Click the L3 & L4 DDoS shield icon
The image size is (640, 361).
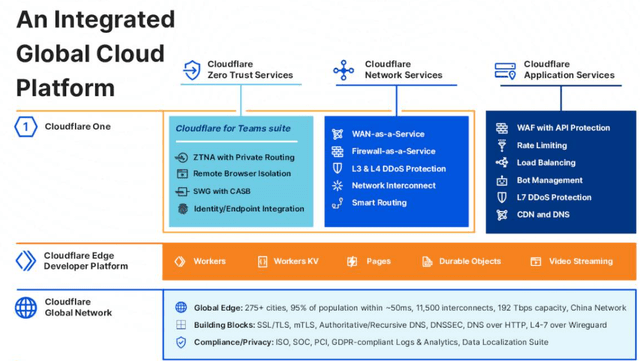338,168
